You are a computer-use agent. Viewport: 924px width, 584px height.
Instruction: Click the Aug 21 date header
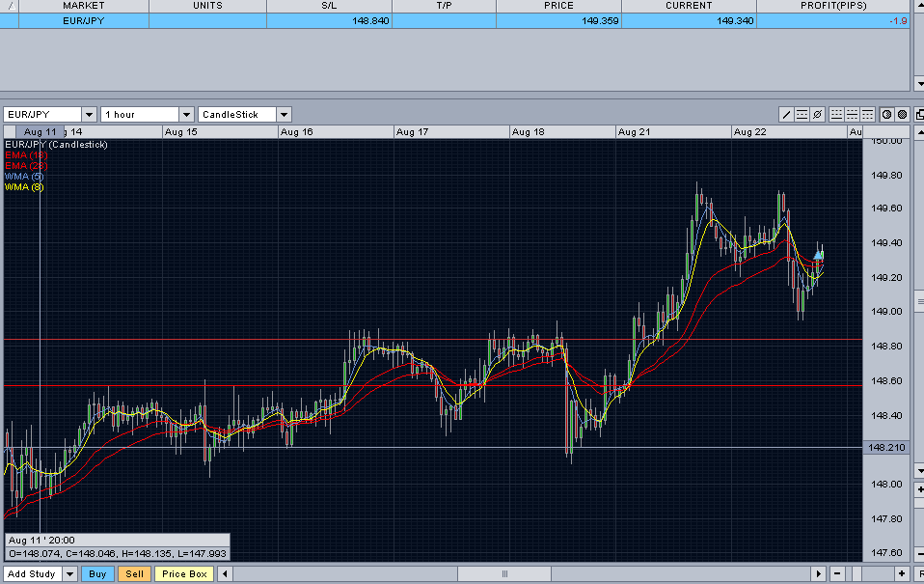coord(634,132)
